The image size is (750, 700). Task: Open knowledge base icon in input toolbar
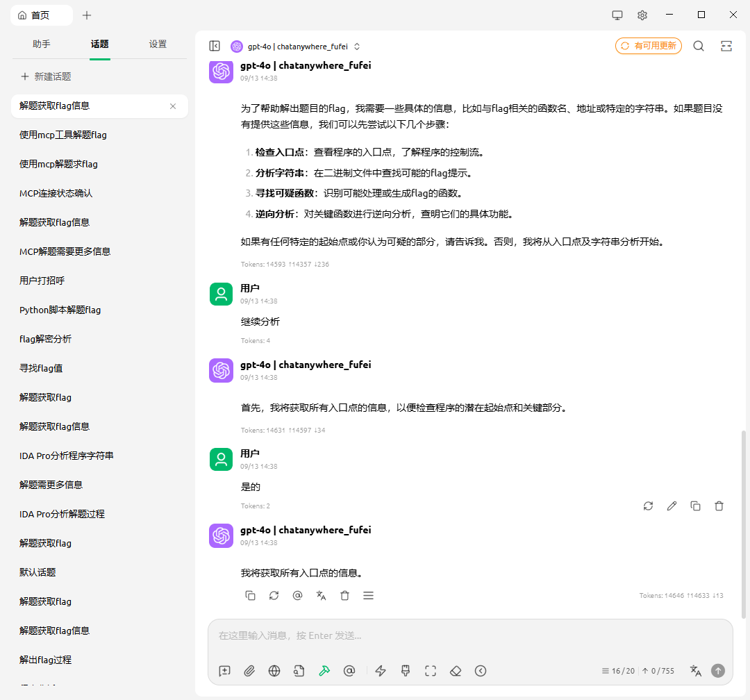[299, 671]
